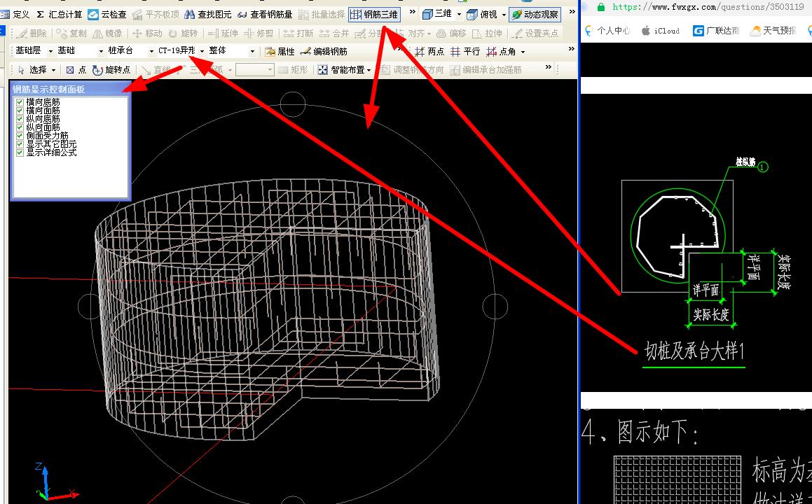Click the 合并 merge tool
812x504 pixels.
coord(334,33)
